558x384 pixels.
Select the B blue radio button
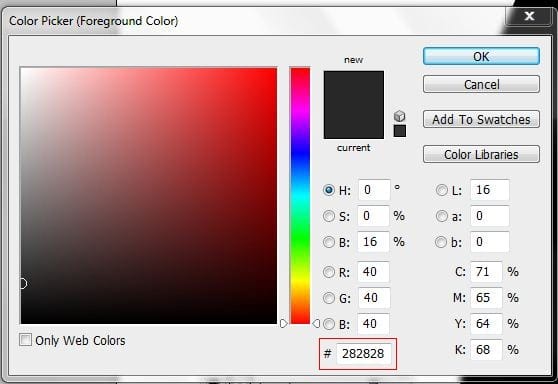pyautogui.click(x=328, y=324)
